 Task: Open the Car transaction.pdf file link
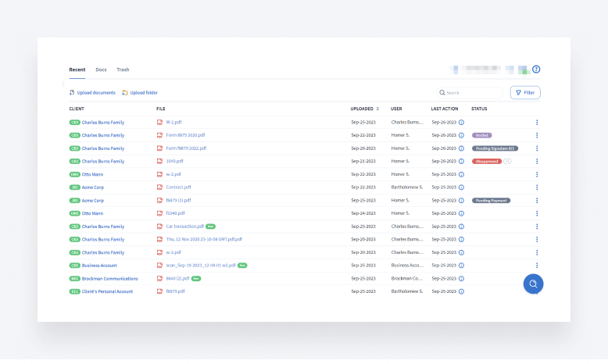point(184,227)
